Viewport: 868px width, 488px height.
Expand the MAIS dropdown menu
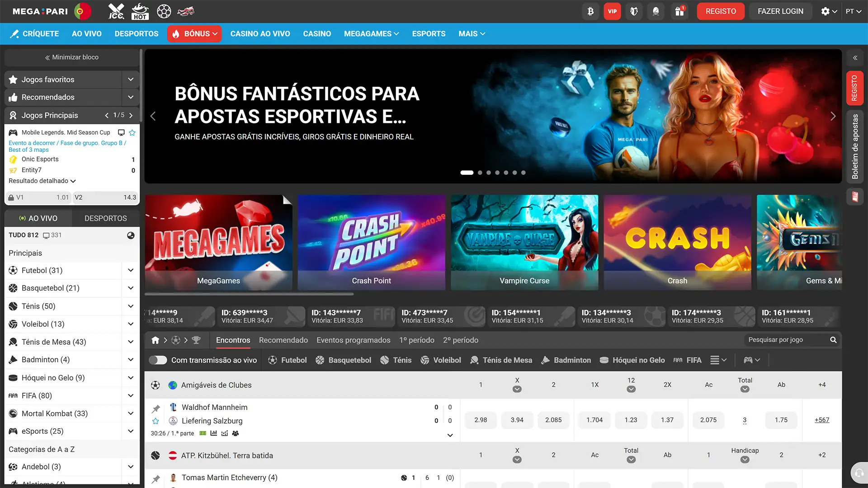click(x=472, y=34)
